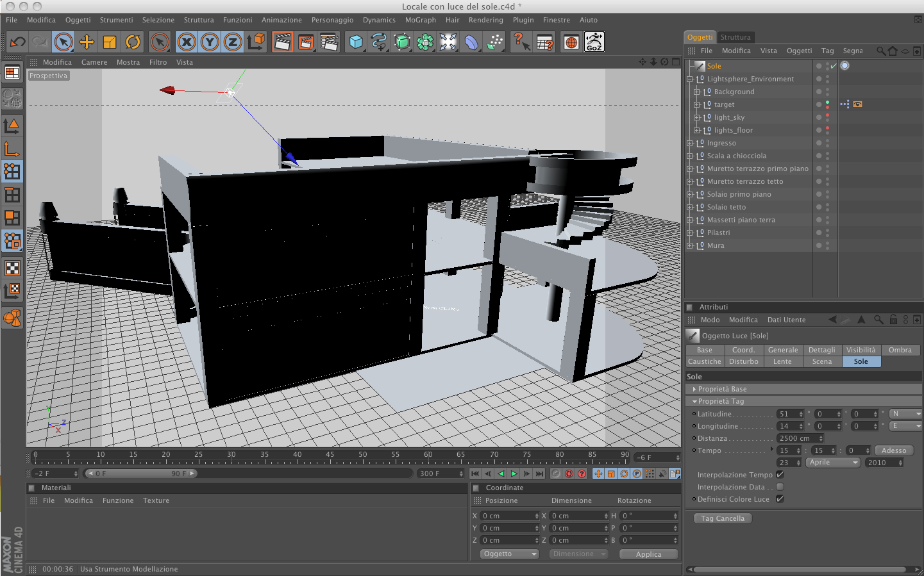Collapse the Lightsphere_Environment tree node

tap(690, 79)
